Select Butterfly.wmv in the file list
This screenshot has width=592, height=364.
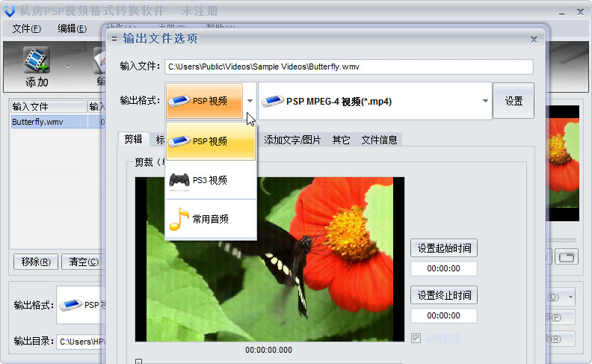(49, 122)
